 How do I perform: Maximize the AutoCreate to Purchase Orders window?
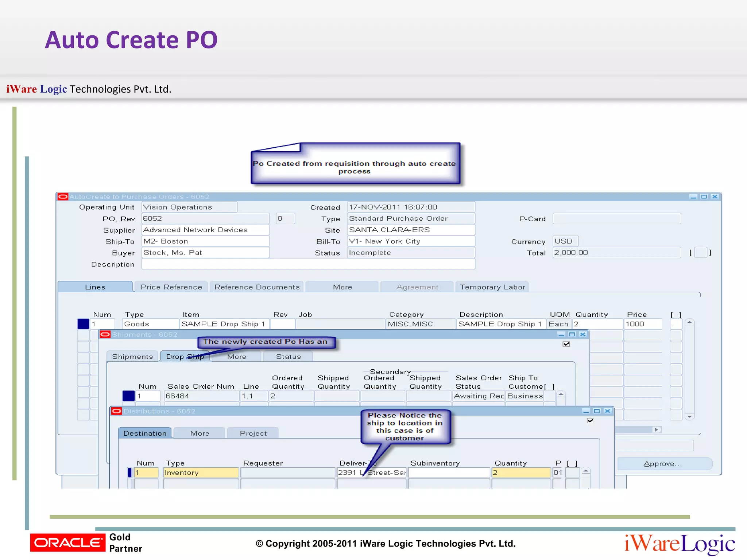pyautogui.click(x=704, y=197)
